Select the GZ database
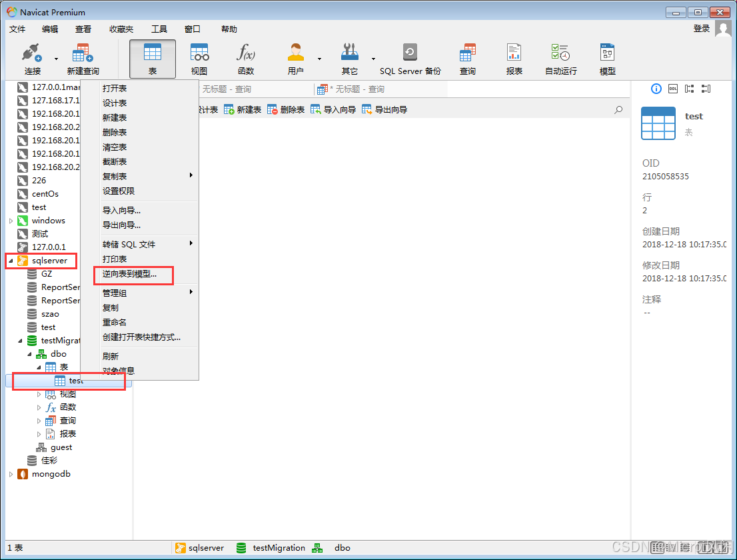Screen dimensions: 737x560 pyautogui.click(x=47, y=274)
